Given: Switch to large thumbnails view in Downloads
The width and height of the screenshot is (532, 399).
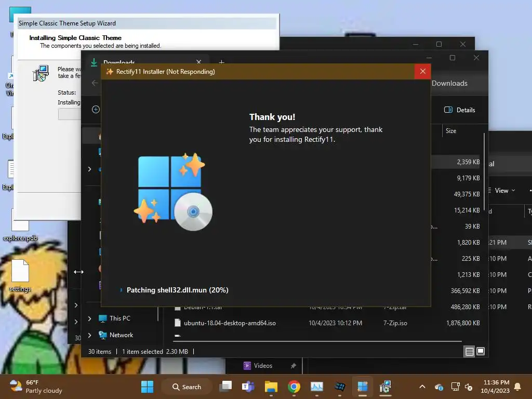Looking at the screenshot, I should click(x=481, y=351).
